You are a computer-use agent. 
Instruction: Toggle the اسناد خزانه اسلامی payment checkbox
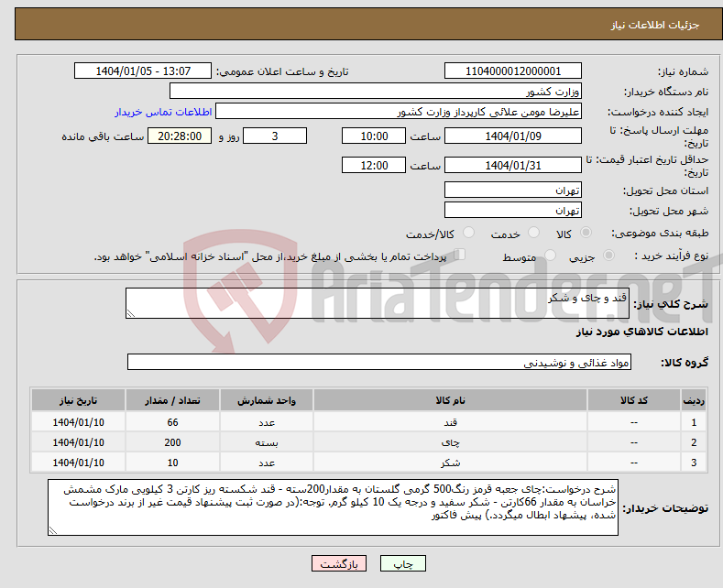click(x=459, y=255)
